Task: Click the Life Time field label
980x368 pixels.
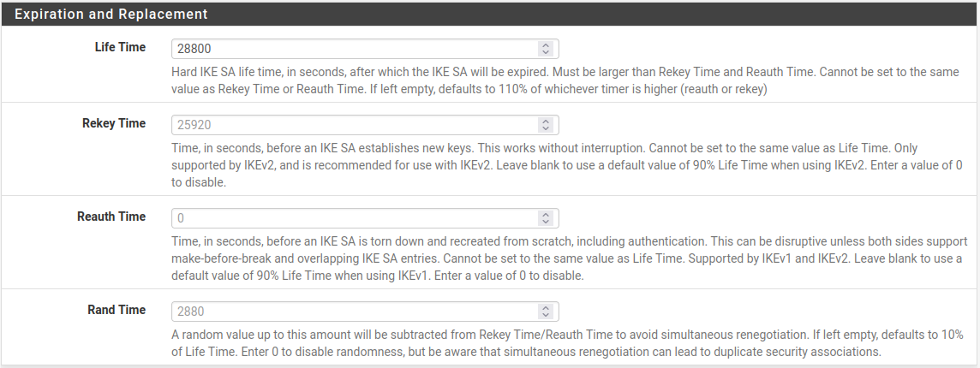Action: (120, 47)
